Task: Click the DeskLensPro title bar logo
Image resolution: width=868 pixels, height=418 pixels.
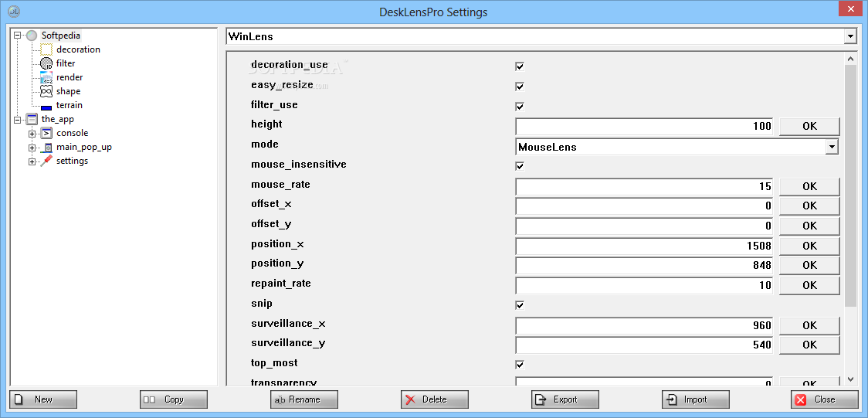Action: point(15,12)
